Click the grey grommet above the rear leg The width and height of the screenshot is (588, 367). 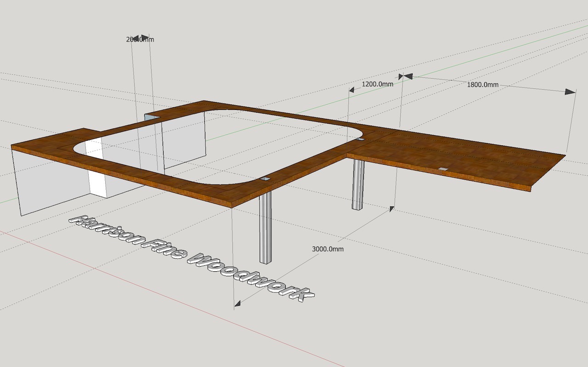pyautogui.click(x=361, y=139)
